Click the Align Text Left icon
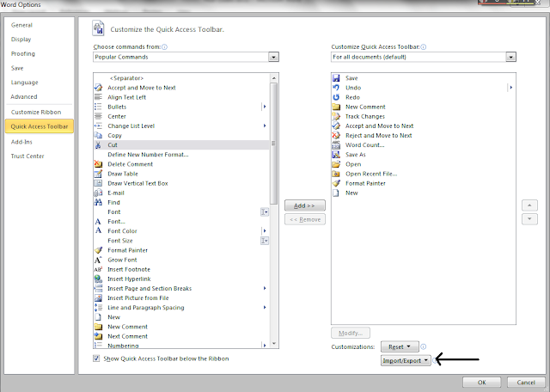Screen dimensions: 550x392 pyautogui.click(x=98, y=97)
